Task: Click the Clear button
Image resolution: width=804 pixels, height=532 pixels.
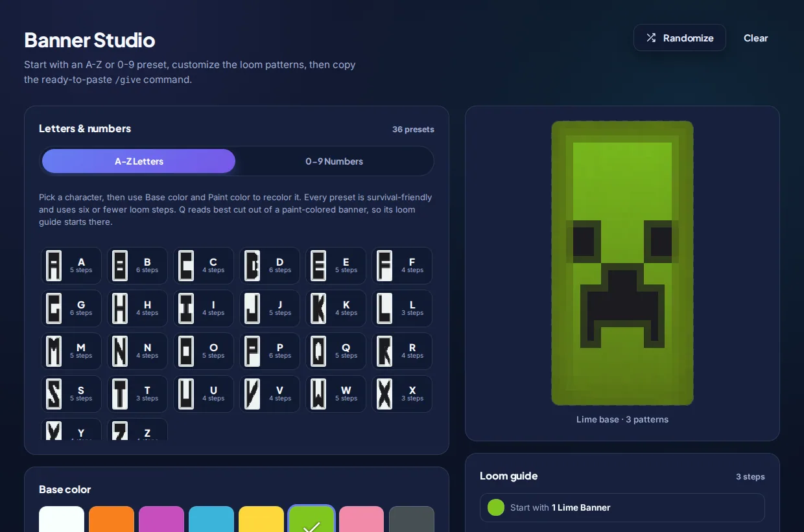Action: tap(755, 38)
